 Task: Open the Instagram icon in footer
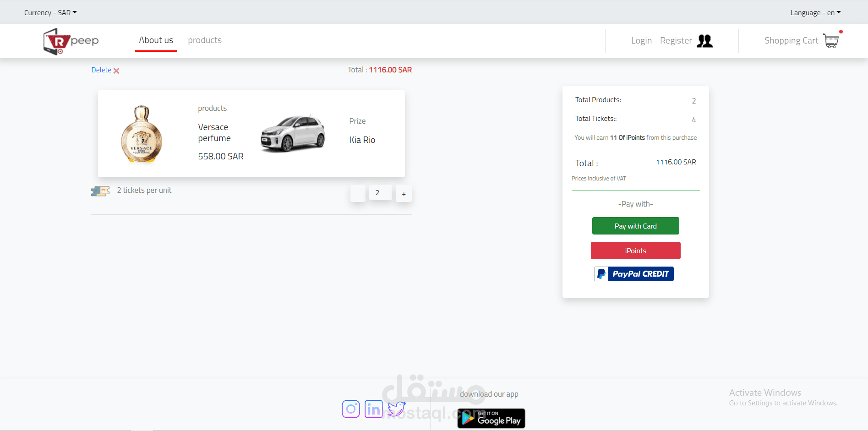pyautogui.click(x=351, y=409)
